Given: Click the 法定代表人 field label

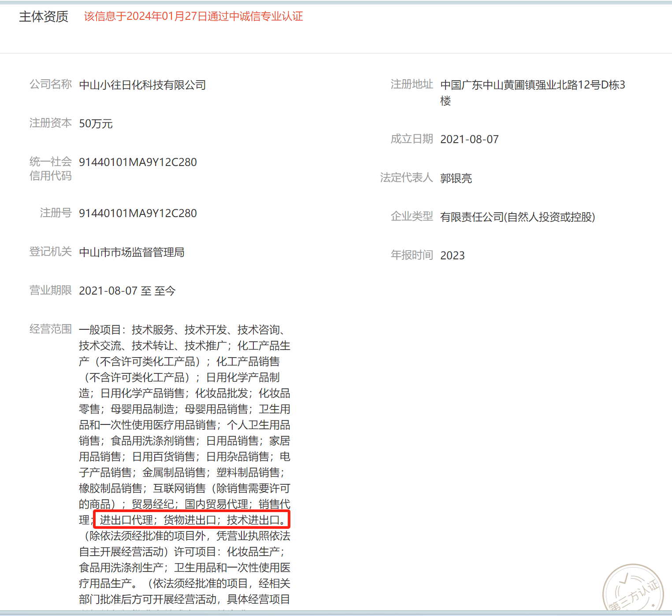Looking at the screenshot, I should (x=407, y=177).
